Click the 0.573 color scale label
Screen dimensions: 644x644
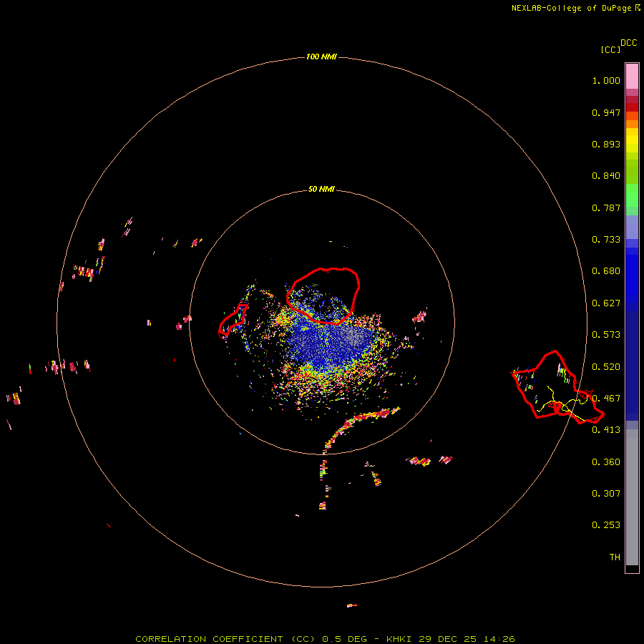tap(606, 335)
